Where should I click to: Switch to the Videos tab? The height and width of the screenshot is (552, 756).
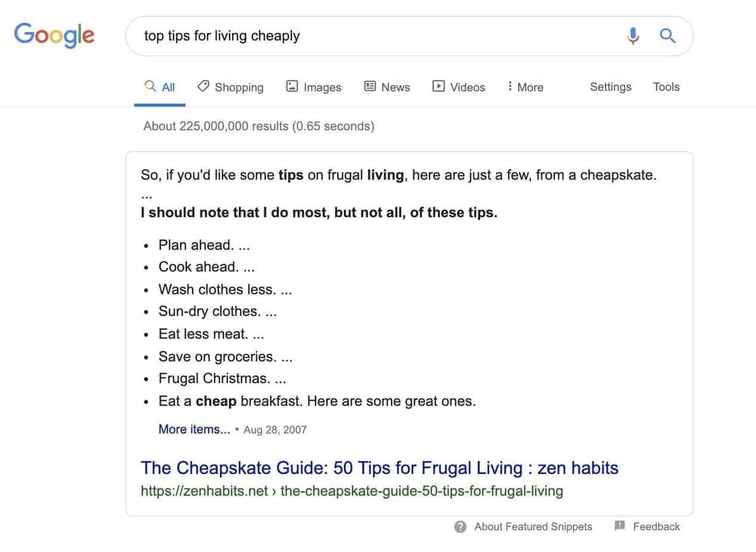click(x=467, y=87)
